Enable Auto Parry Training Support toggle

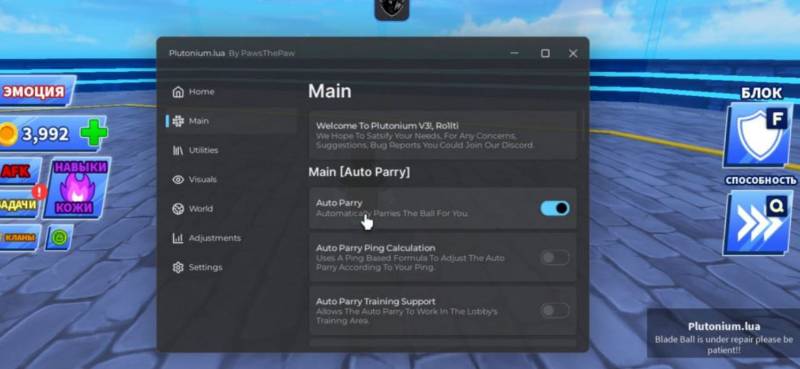point(555,310)
